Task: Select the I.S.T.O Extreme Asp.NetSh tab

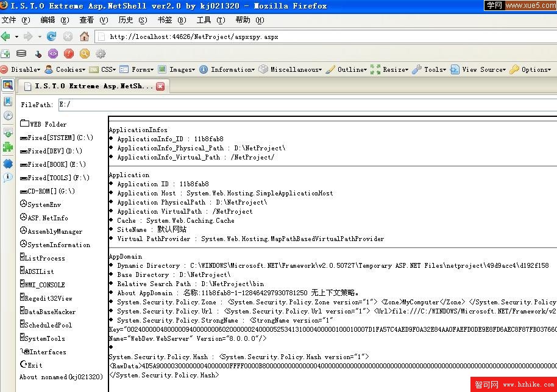Action: 93,86
